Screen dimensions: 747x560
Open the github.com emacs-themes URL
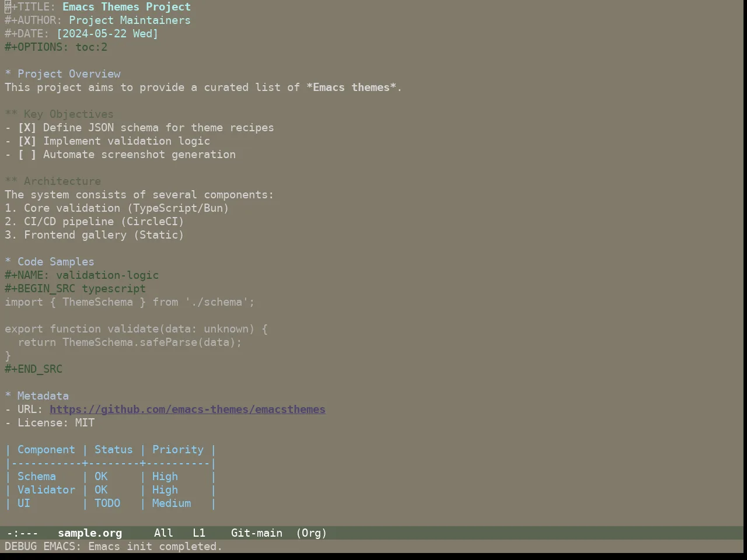click(187, 409)
